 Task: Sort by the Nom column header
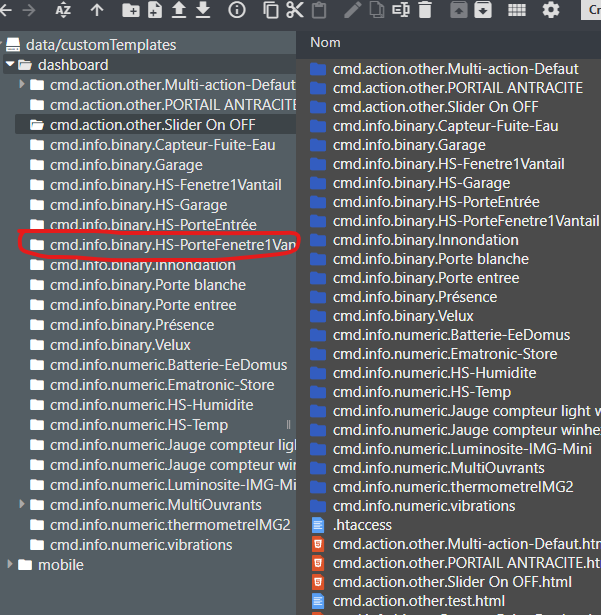pos(325,42)
